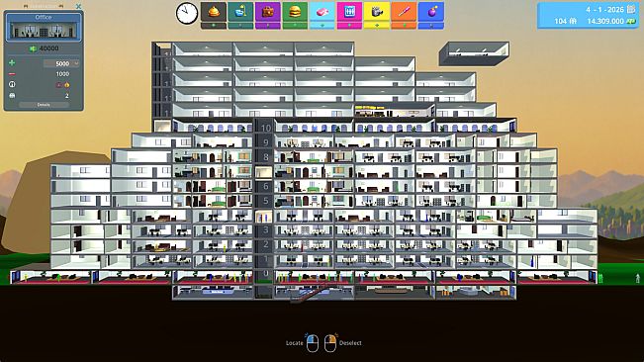Expand the strip under the elevator category

click(349, 26)
